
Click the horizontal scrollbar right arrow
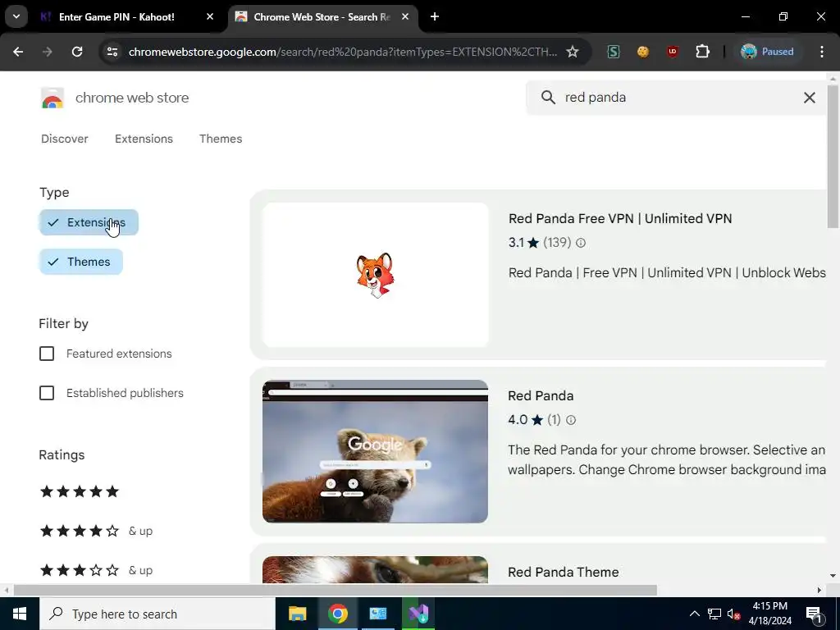[819, 591]
